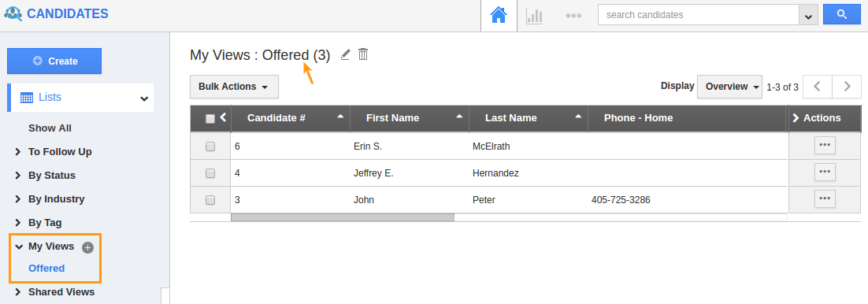
Task: Expand the By Industry list
Action: click(x=17, y=199)
